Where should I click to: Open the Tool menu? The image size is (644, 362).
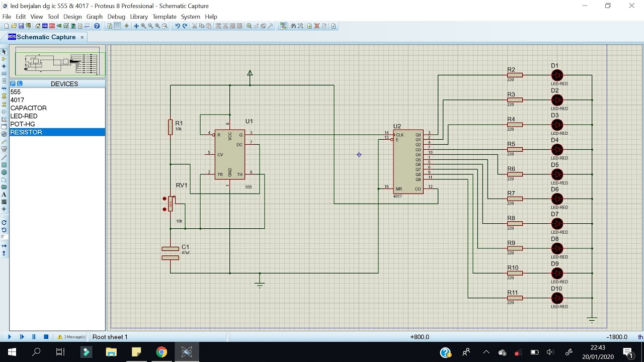[53, 17]
